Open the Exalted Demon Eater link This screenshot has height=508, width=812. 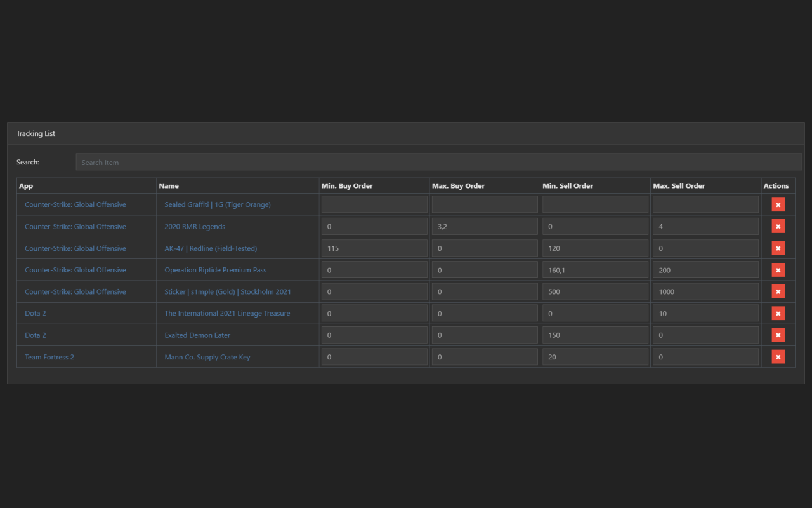pyautogui.click(x=197, y=335)
